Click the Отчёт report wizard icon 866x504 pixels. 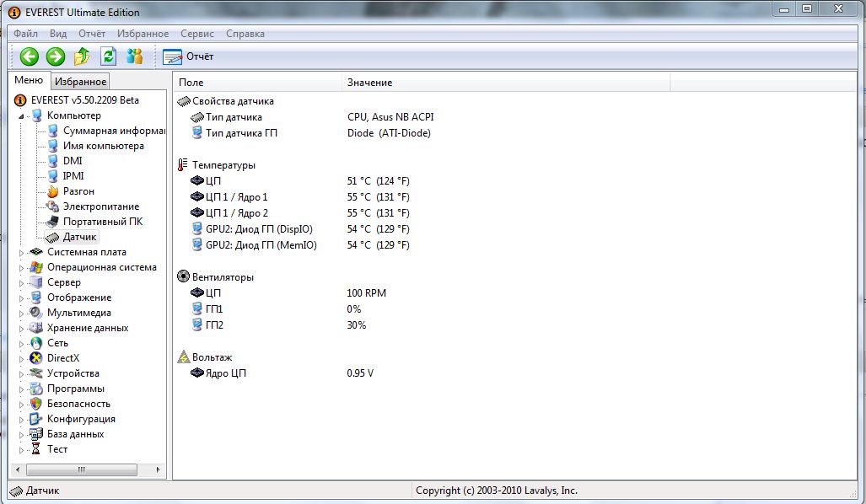[172, 56]
